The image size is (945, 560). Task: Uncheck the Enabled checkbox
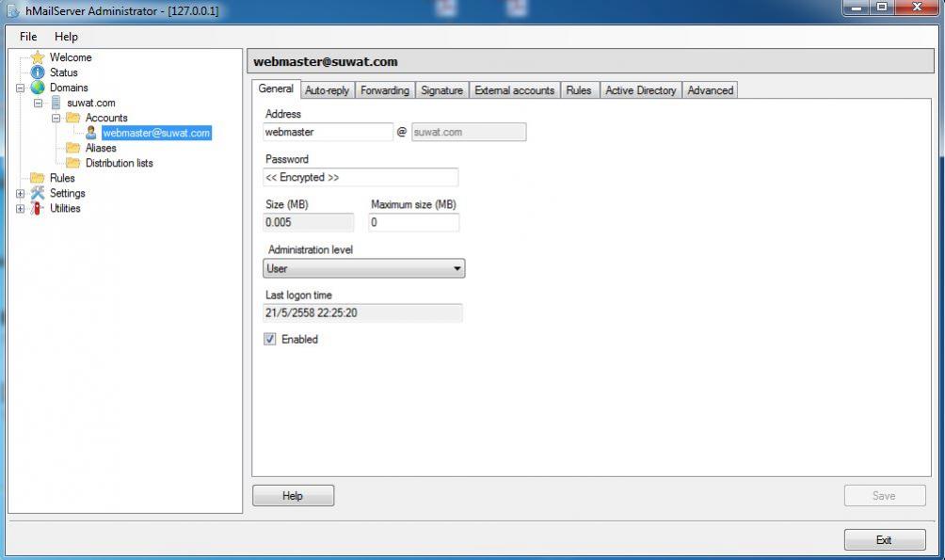pos(270,340)
